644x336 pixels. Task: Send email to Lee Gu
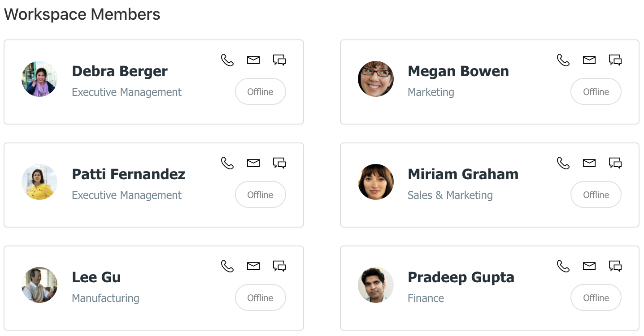click(253, 266)
